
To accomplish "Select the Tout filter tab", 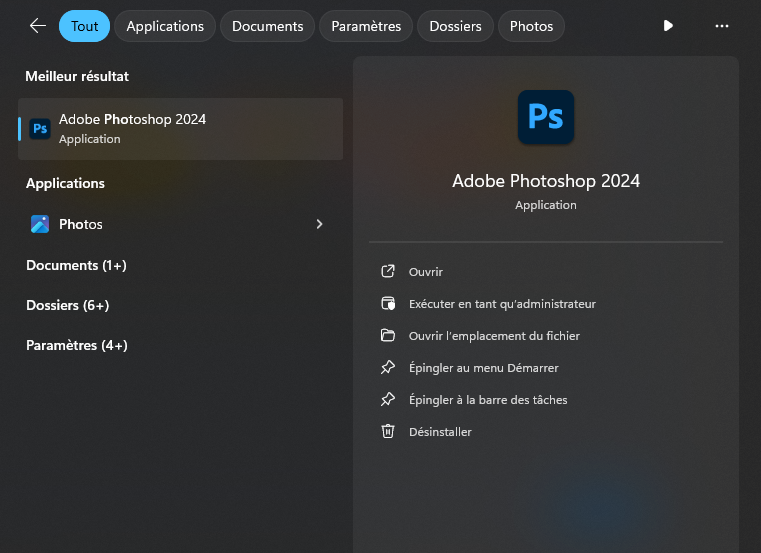I will coord(84,26).
